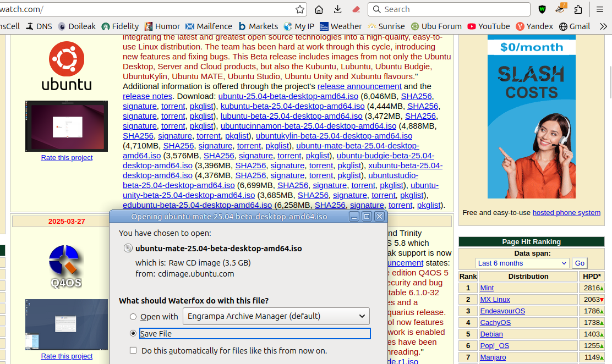Open the DNS bookmark
This screenshot has height=364, width=612.
(x=39, y=26)
